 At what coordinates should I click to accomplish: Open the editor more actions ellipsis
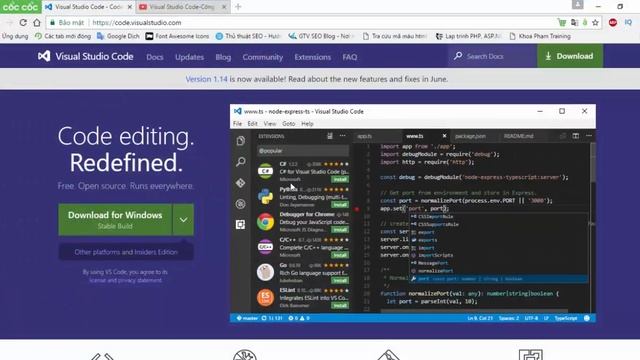coord(589,136)
